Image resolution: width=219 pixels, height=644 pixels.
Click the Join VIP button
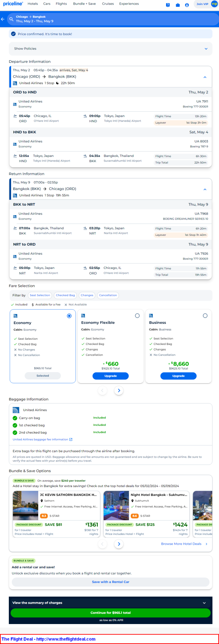coord(202,4)
